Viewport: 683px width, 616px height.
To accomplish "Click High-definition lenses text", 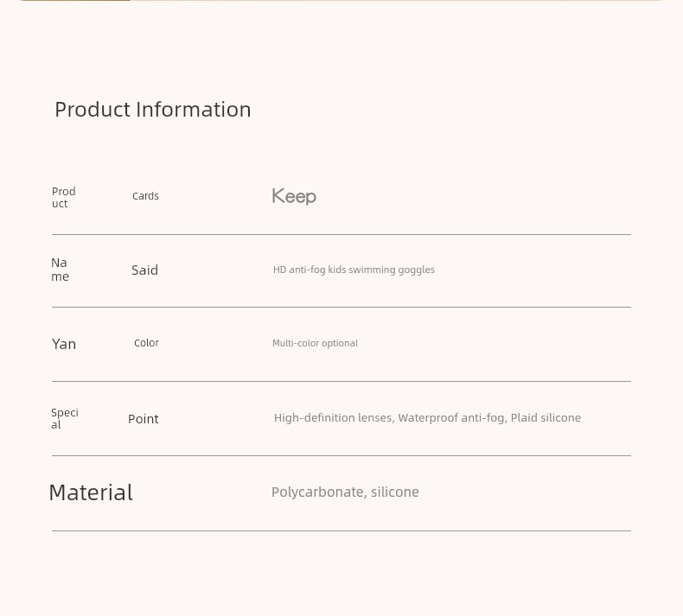I will pyautogui.click(x=334, y=418).
